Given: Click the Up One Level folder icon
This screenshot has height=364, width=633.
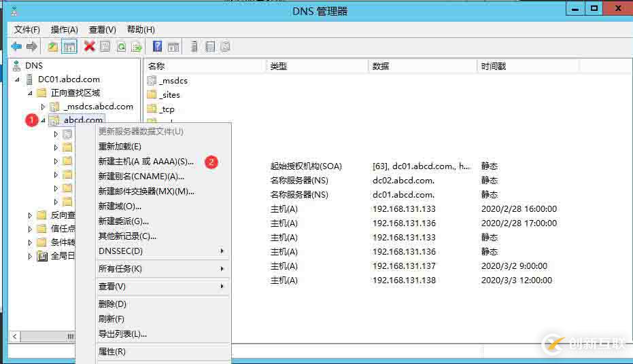Looking at the screenshot, I should (x=52, y=47).
